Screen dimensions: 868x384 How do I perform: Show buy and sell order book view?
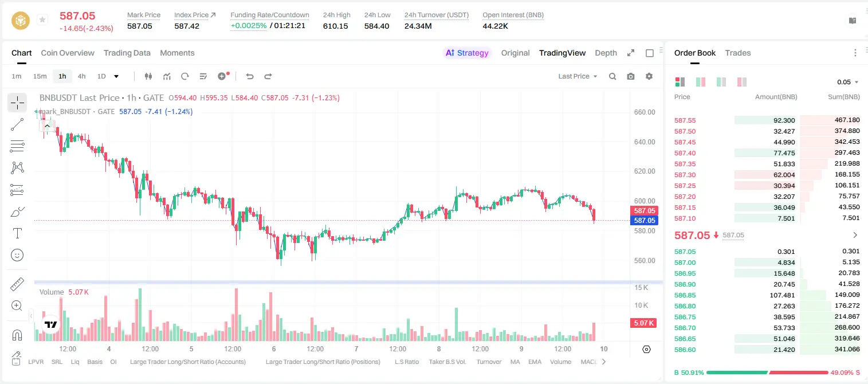[x=680, y=82]
